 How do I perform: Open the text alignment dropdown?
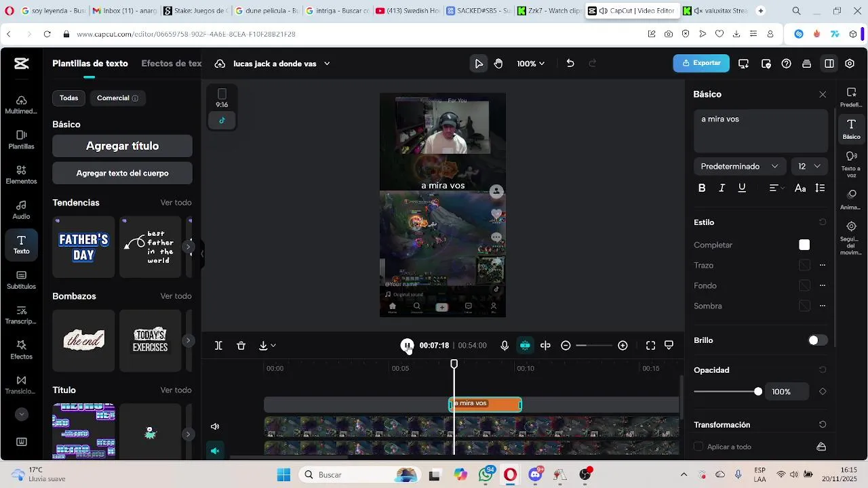(776, 188)
